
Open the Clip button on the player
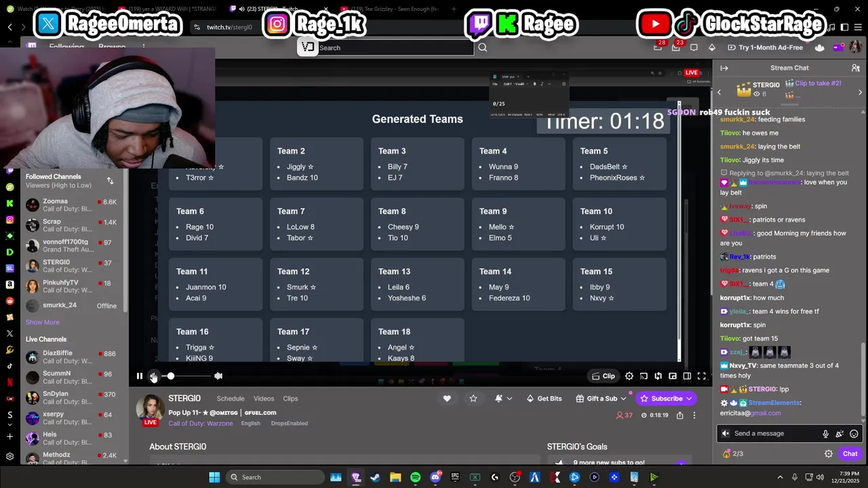coord(604,376)
